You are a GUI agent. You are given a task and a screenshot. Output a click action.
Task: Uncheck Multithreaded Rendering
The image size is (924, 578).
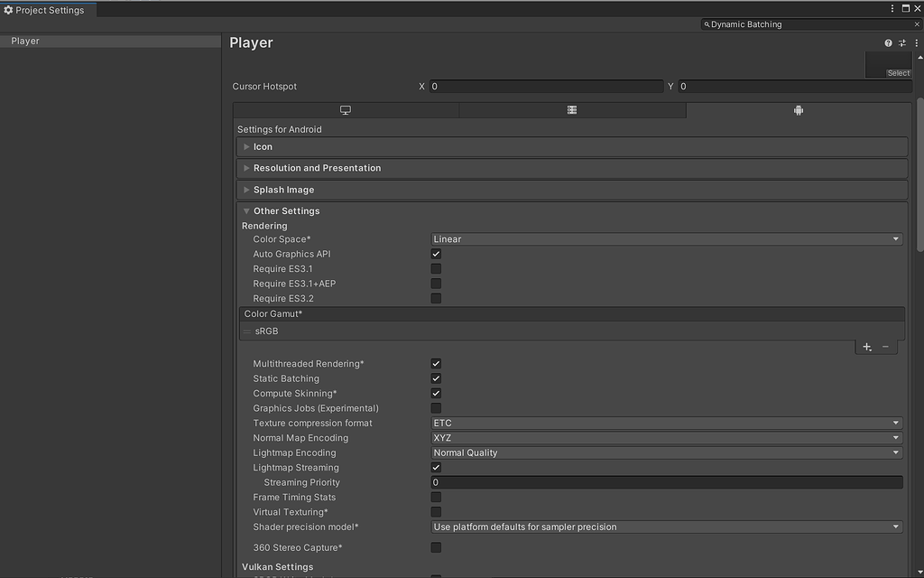tap(436, 363)
